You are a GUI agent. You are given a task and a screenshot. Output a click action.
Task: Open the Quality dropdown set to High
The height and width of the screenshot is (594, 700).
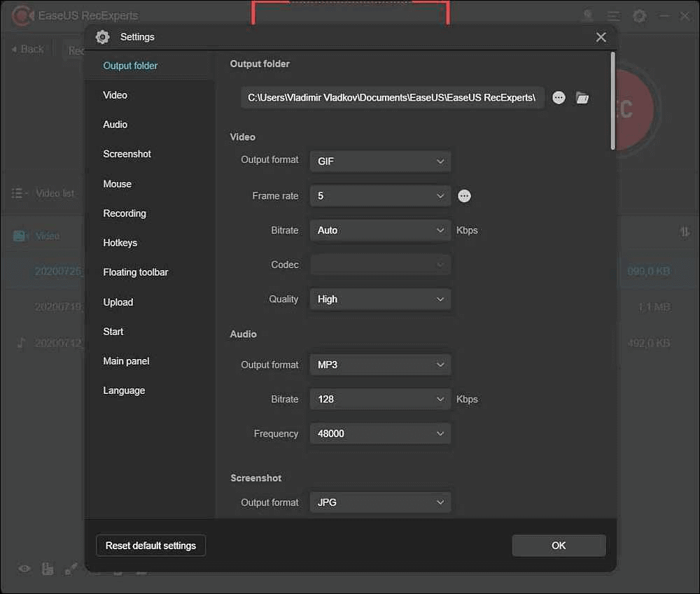[380, 299]
